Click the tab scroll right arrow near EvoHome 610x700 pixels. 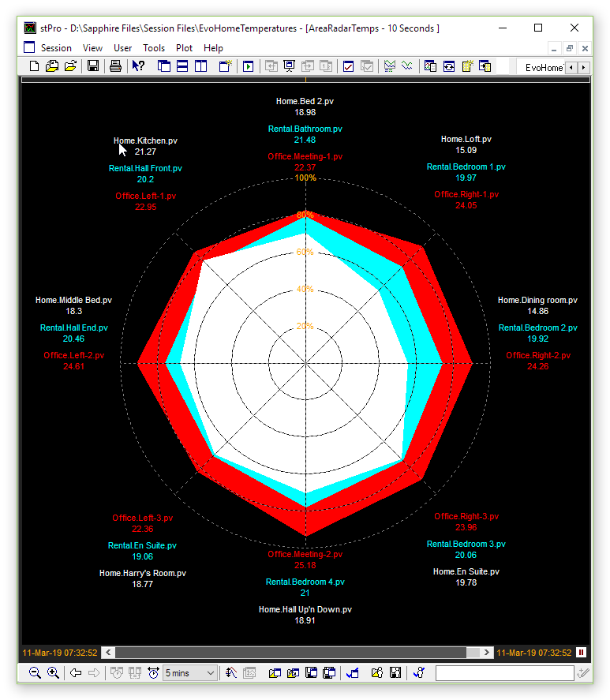(583, 67)
